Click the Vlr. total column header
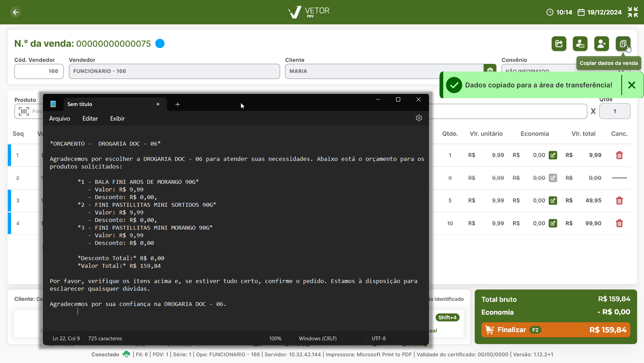The image size is (644, 363). pos(583,134)
